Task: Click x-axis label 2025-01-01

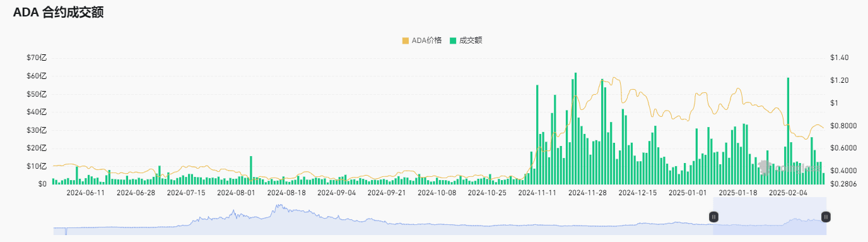Action: point(688,193)
